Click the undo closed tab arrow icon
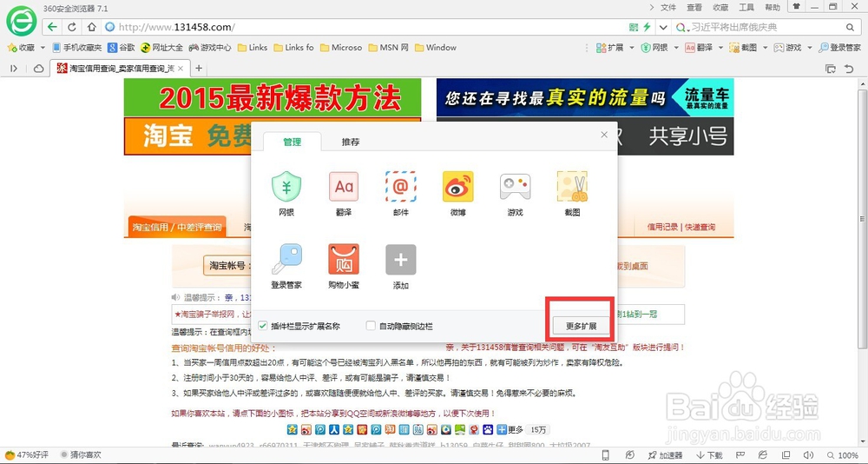Viewport: 868px width, 464px height. (849, 68)
